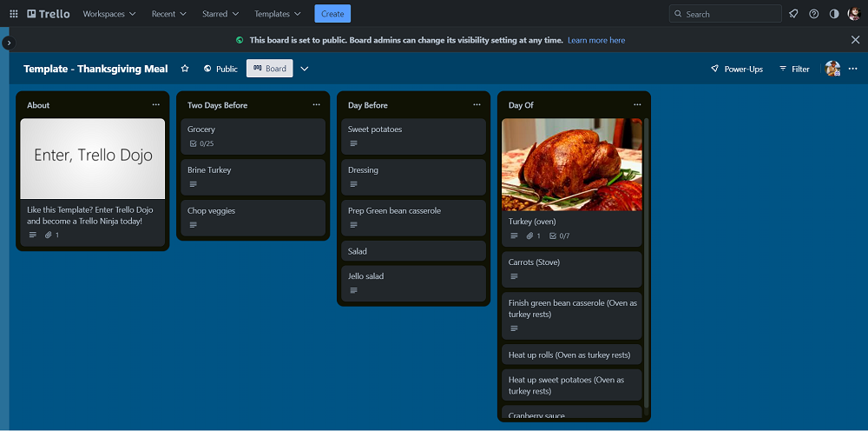Click the Day Of list scrollbar
Viewport: 868px width, 431px height.
(646, 261)
